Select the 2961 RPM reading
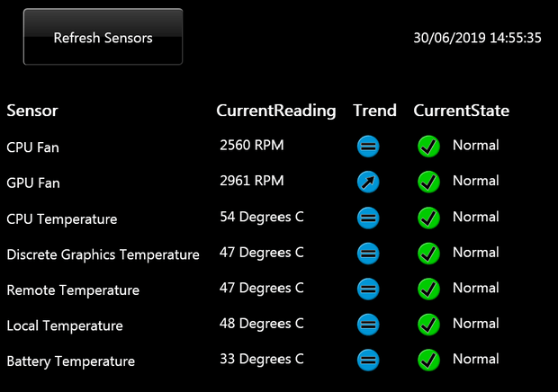This screenshot has width=558, height=392. click(251, 181)
